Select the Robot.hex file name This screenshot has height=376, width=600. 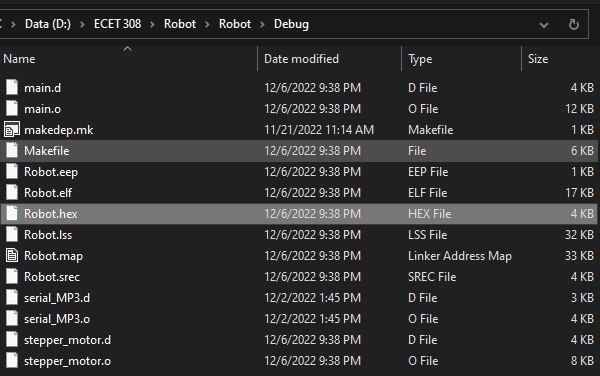click(51, 214)
